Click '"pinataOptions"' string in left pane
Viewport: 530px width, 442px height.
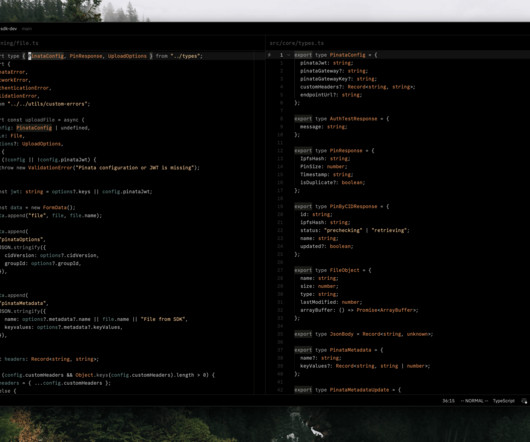pyautogui.click(x=22, y=239)
